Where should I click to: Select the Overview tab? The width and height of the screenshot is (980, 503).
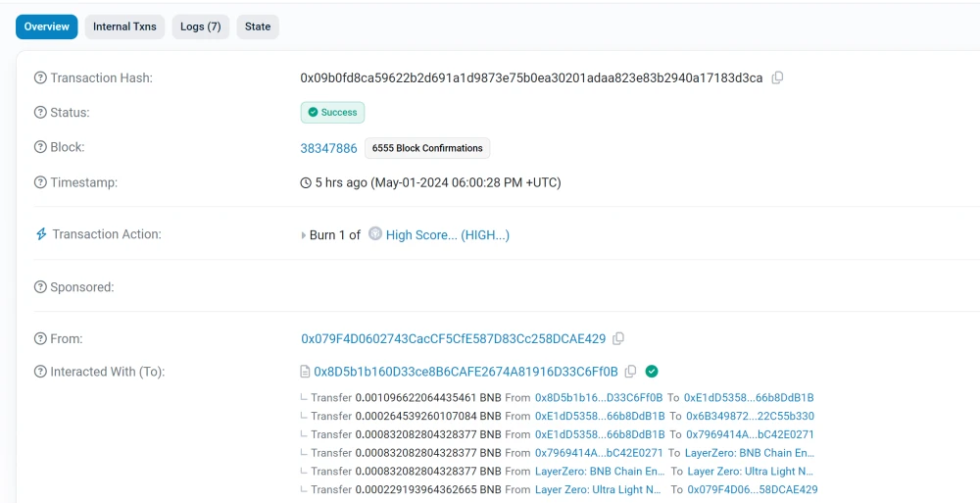click(x=46, y=26)
